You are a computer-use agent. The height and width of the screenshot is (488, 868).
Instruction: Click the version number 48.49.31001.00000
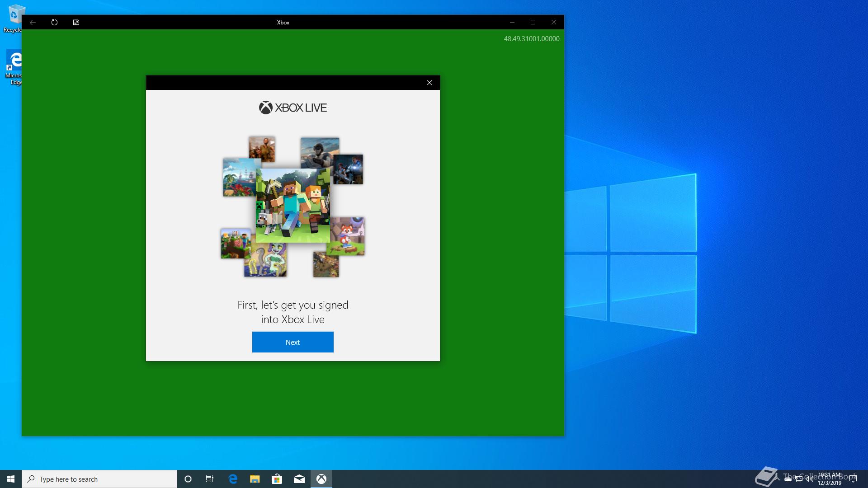tap(532, 39)
